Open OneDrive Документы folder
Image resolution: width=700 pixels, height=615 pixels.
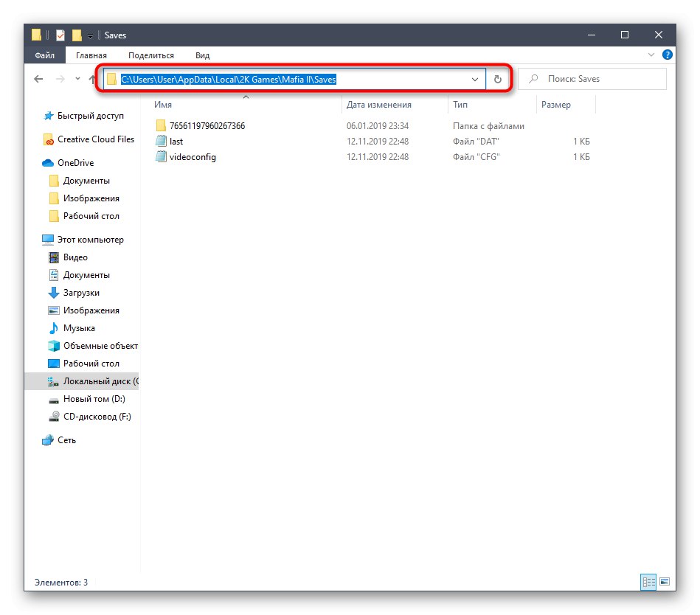[86, 181]
